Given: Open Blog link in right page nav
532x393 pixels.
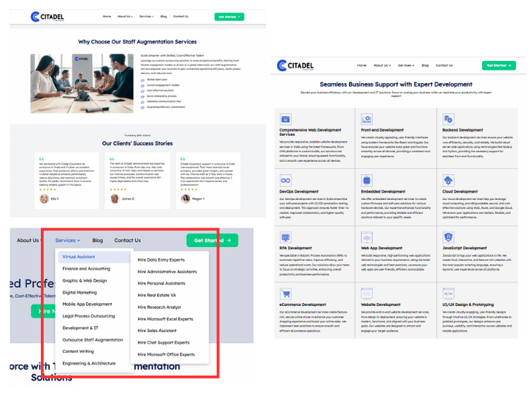Looking at the screenshot, I should (425, 66).
